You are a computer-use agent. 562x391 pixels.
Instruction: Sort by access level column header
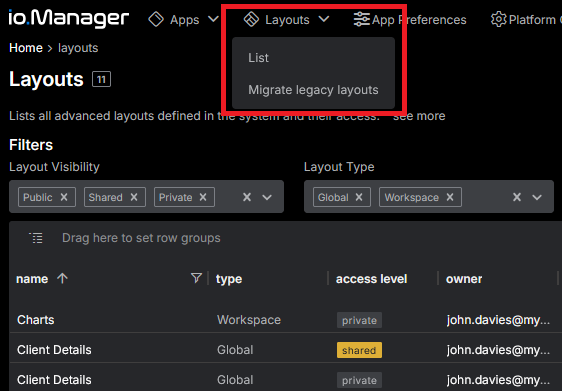pyautogui.click(x=371, y=278)
